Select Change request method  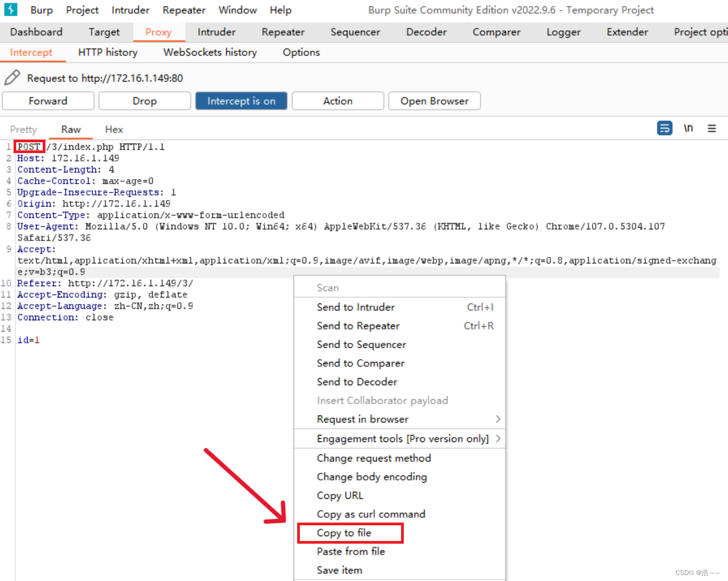click(399, 458)
